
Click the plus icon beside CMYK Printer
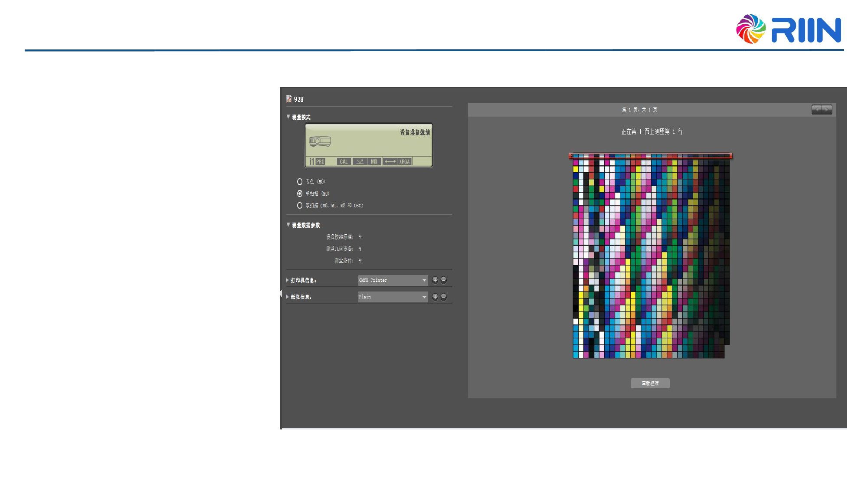tap(435, 280)
